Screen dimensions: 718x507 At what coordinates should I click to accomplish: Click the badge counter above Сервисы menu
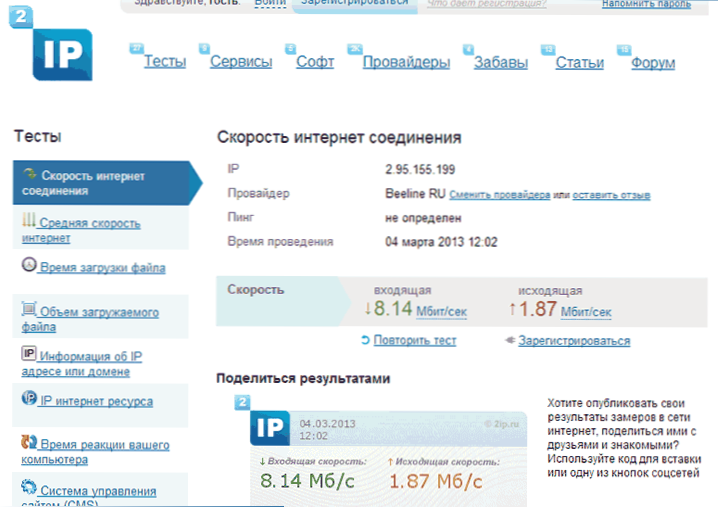click(204, 48)
